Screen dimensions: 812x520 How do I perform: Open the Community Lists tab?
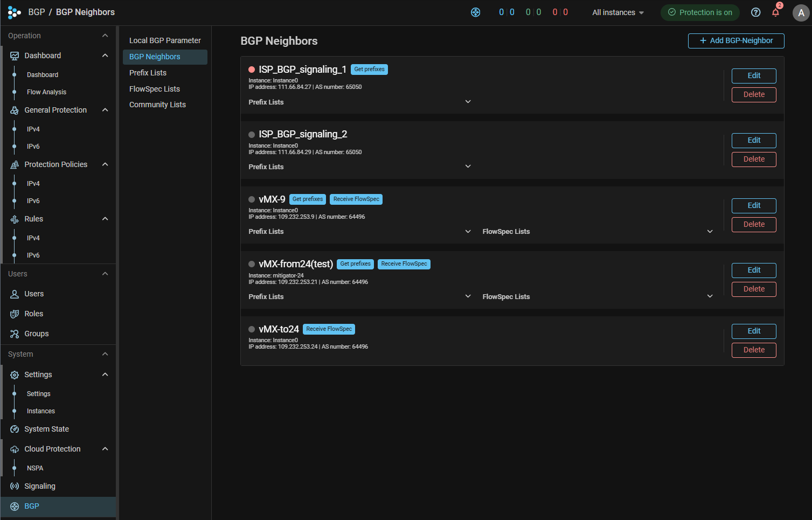(157, 105)
